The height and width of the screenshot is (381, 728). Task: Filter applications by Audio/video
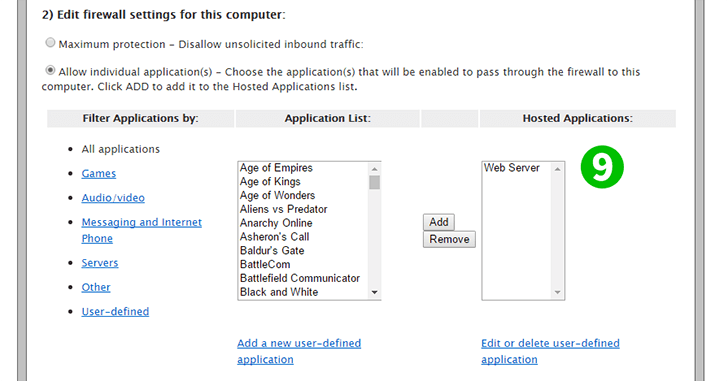coord(113,198)
